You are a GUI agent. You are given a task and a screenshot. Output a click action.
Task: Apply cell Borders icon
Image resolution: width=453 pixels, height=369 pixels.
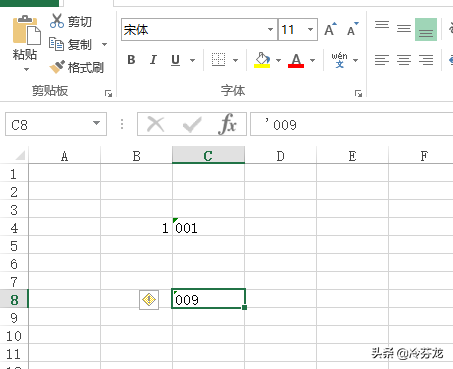pos(219,60)
